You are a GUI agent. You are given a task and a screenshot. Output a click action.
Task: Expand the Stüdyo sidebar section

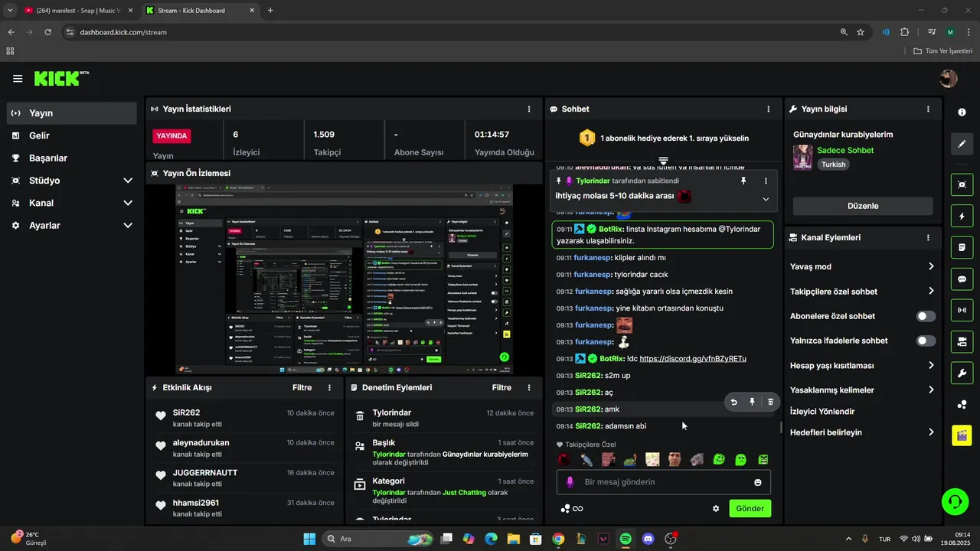point(128,181)
